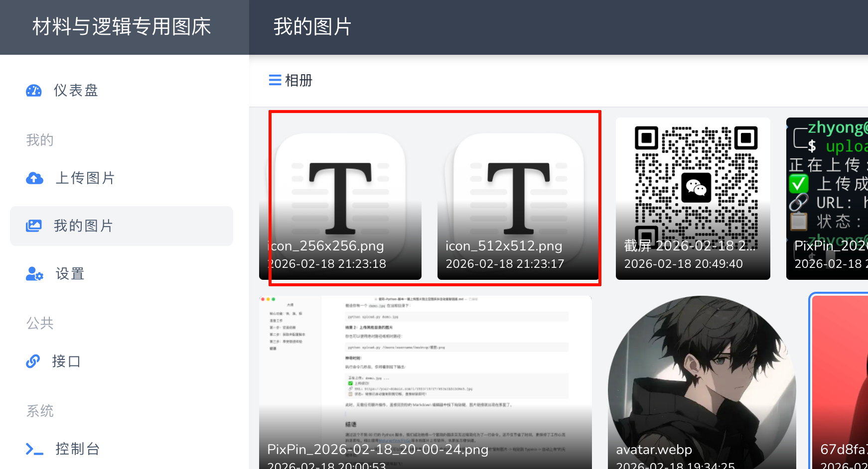Click the 材料与逻辑专用图床 site title
Screen dimensions: 868x469
tap(122, 27)
